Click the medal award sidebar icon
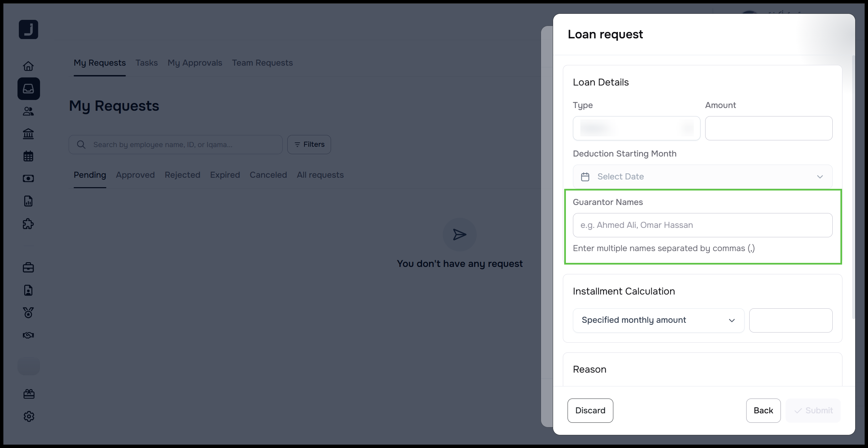Viewport: 868px width, 448px height. coord(28,312)
